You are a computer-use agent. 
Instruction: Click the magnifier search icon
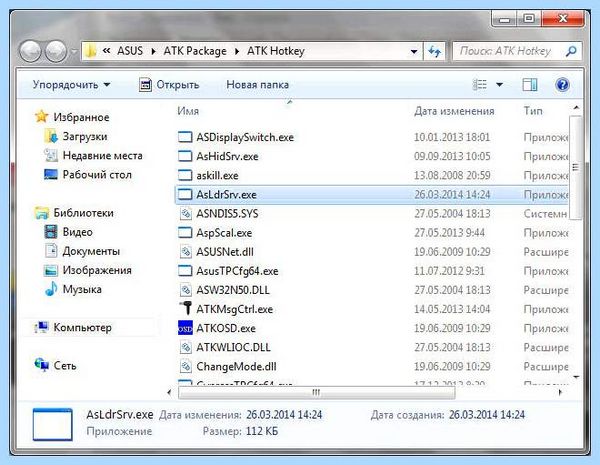point(571,51)
